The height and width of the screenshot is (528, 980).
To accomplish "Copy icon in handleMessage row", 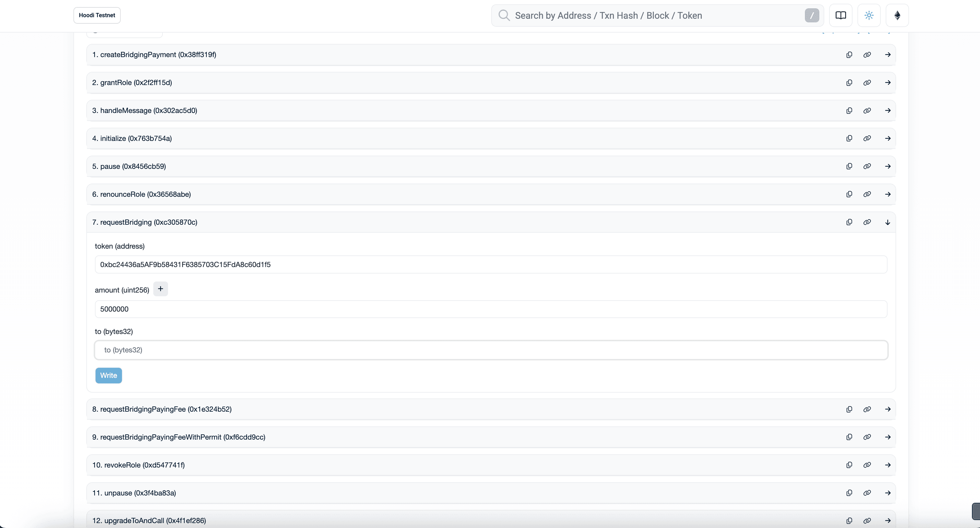I will (849, 111).
